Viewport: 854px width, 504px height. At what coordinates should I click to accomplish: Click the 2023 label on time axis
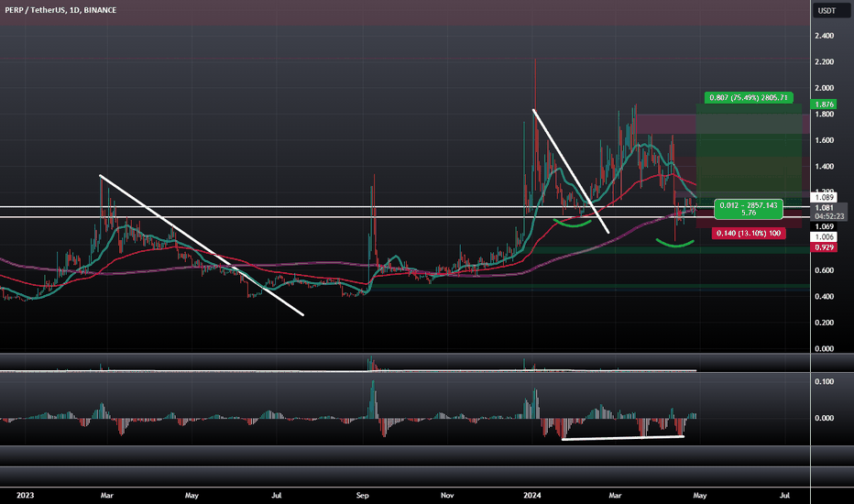pos(25,495)
